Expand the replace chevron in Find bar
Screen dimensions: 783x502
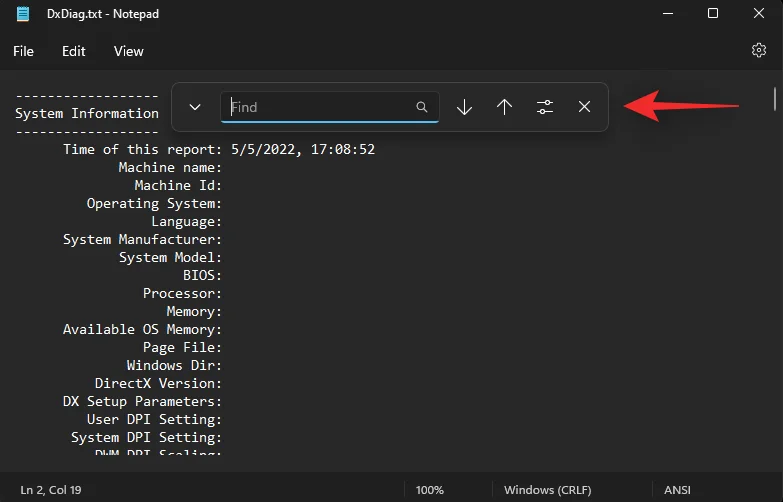(x=195, y=107)
